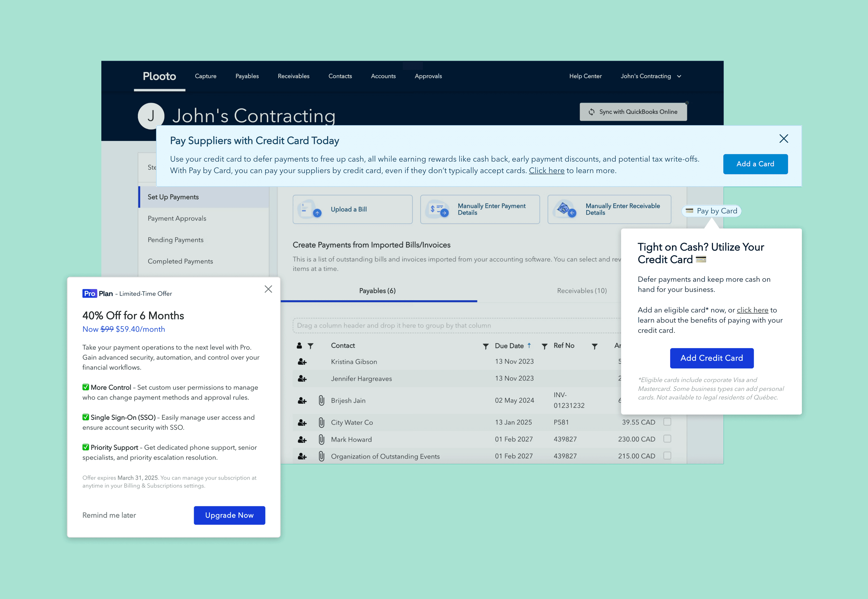
Task: Select the Payables (6) tab
Action: pos(377,291)
